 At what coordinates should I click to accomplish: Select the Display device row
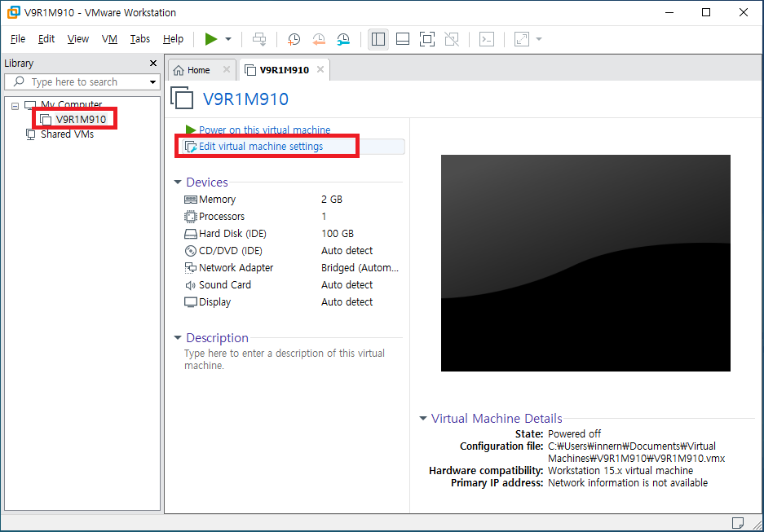[293, 301]
